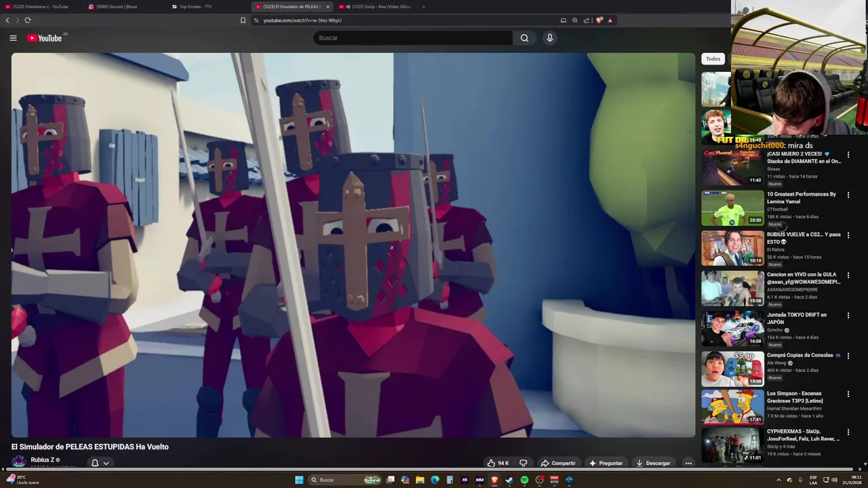Open the Brave Shields lion icon
Image resolution: width=868 pixels, height=488 pixels.
click(x=599, y=20)
